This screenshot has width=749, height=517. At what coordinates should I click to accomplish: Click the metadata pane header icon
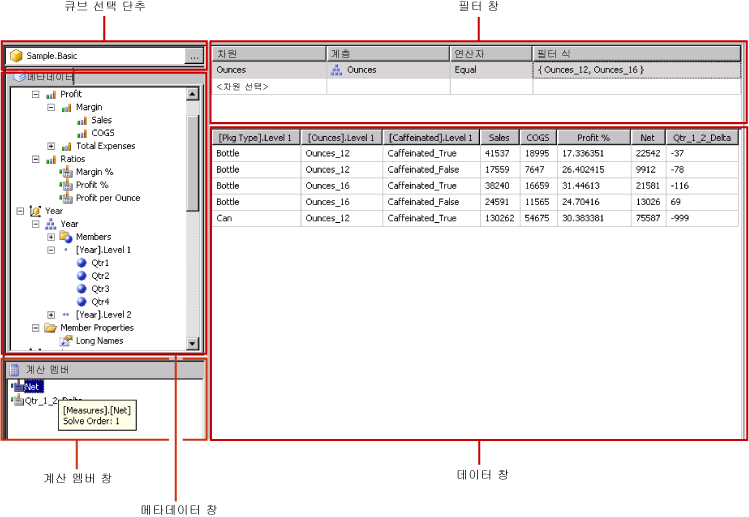[x=19, y=76]
